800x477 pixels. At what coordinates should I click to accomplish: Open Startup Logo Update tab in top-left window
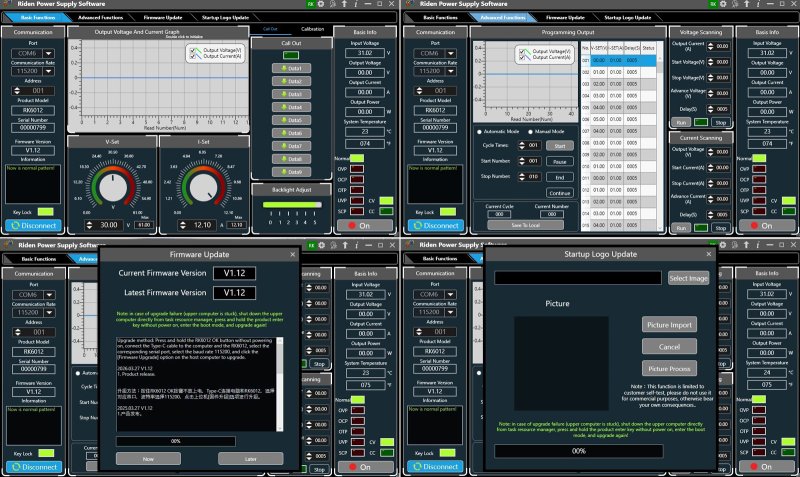[x=225, y=17]
